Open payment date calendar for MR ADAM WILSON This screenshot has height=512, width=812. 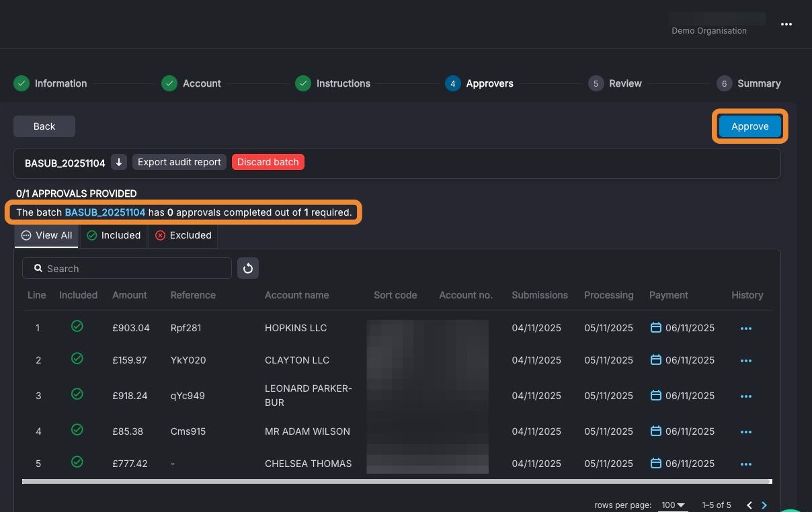[x=656, y=431]
